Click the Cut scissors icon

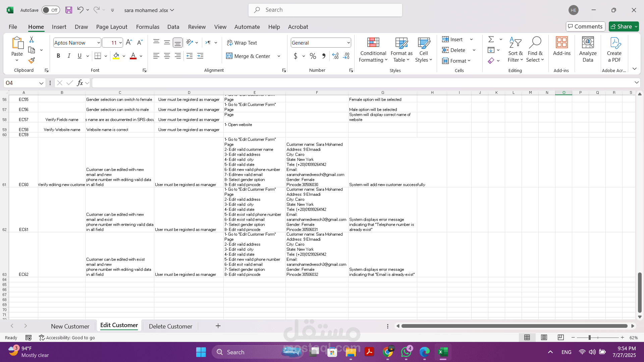32,40
